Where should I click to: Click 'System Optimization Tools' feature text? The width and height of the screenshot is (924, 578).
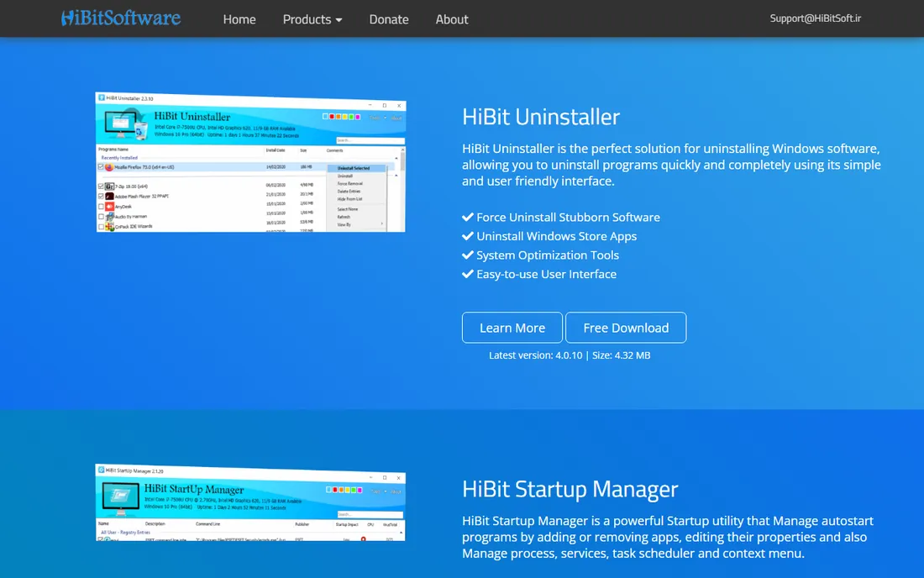point(548,255)
